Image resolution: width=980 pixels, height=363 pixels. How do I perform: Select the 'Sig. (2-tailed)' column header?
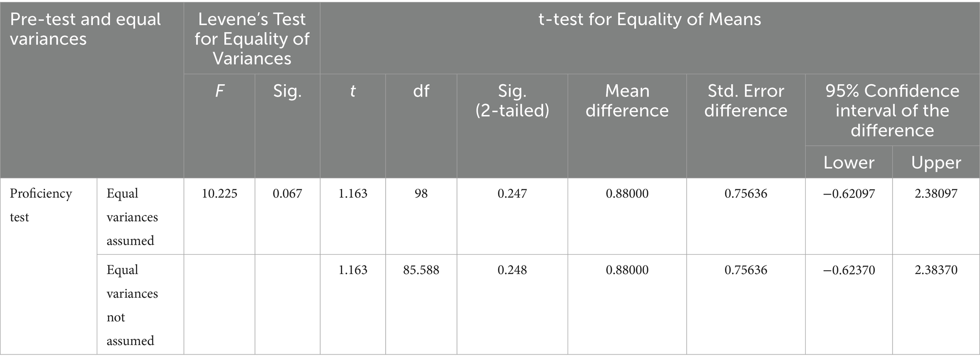pyautogui.click(x=512, y=100)
